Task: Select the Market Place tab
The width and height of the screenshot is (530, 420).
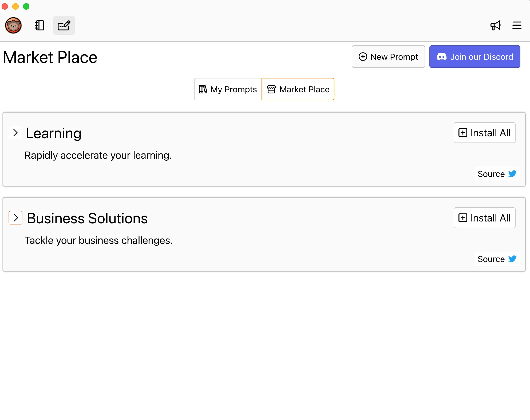Action: pos(298,89)
